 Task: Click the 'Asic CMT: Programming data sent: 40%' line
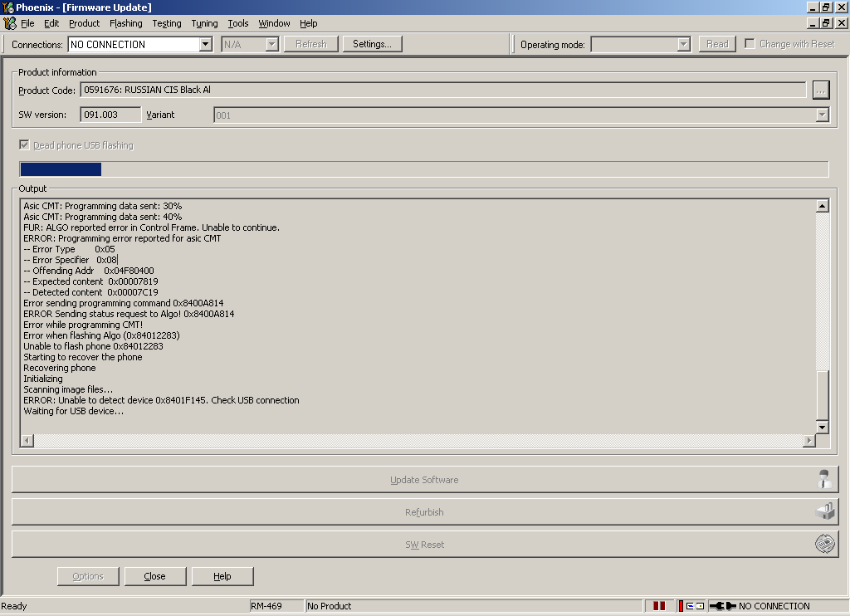pyautogui.click(x=102, y=217)
